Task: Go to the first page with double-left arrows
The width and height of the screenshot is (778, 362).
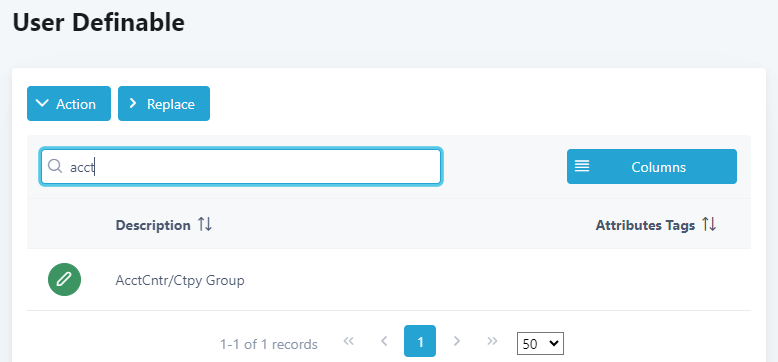Action: coord(349,341)
